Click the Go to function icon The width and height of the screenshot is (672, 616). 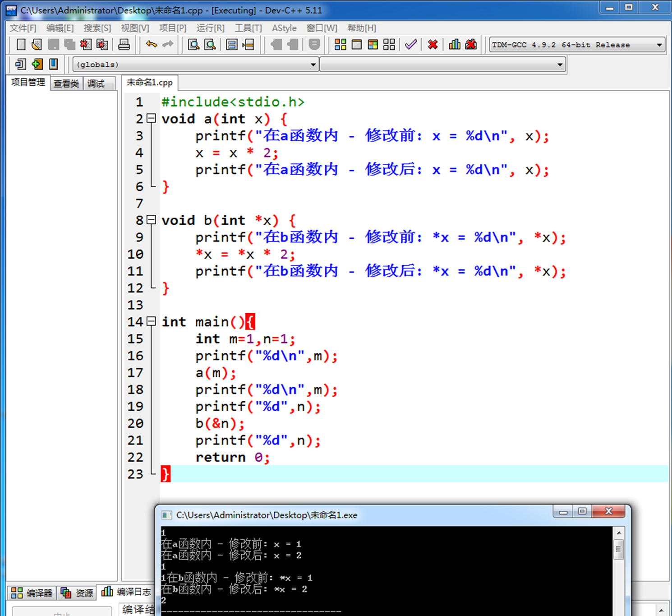pyautogui.click(x=232, y=45)
